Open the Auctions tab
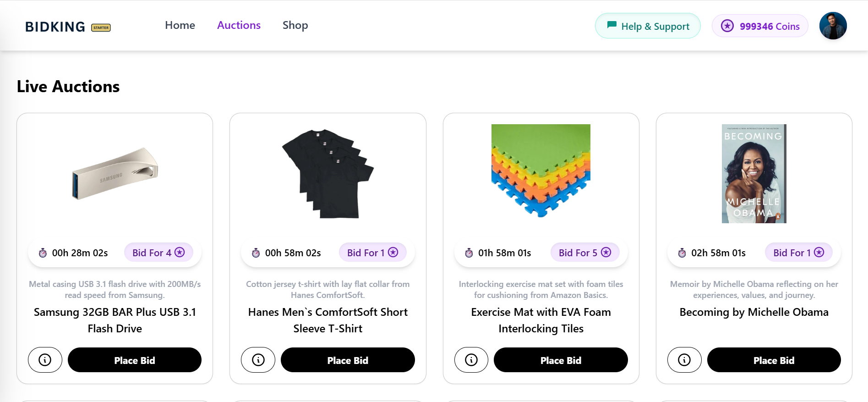Screen dimensions: 868x402 point(239,25)
